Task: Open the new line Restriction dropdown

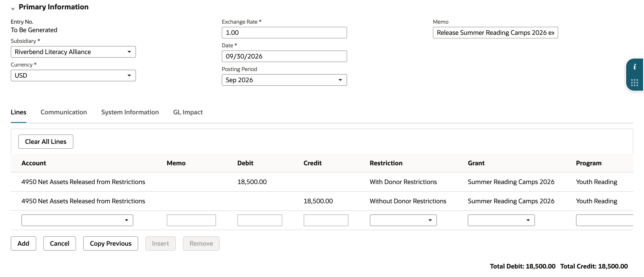Action: click(x=403, y=220)
